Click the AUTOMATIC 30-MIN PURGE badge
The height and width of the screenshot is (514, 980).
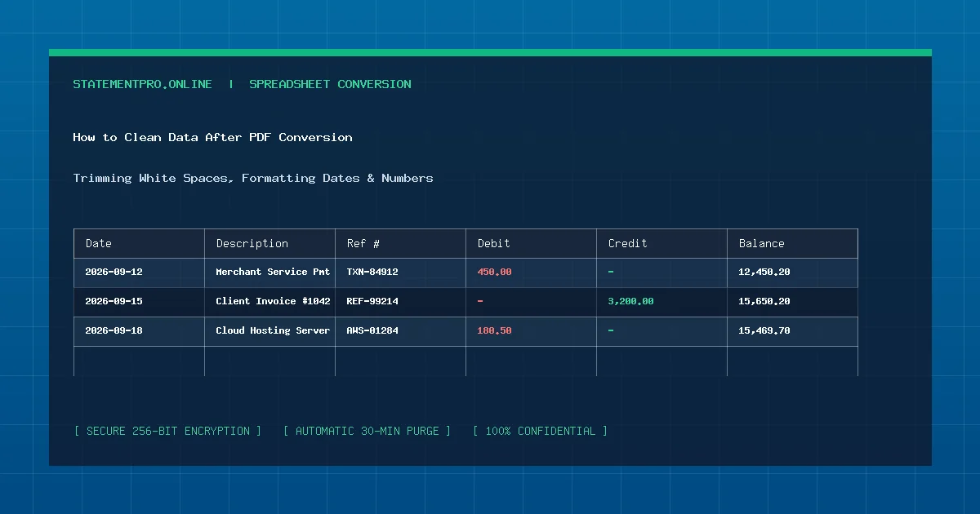point(367,431)
